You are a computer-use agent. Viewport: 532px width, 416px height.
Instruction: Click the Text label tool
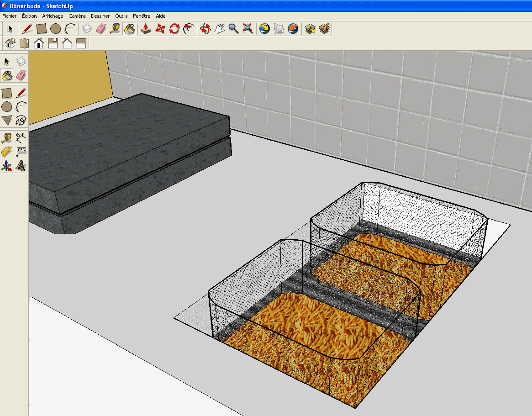21,152
